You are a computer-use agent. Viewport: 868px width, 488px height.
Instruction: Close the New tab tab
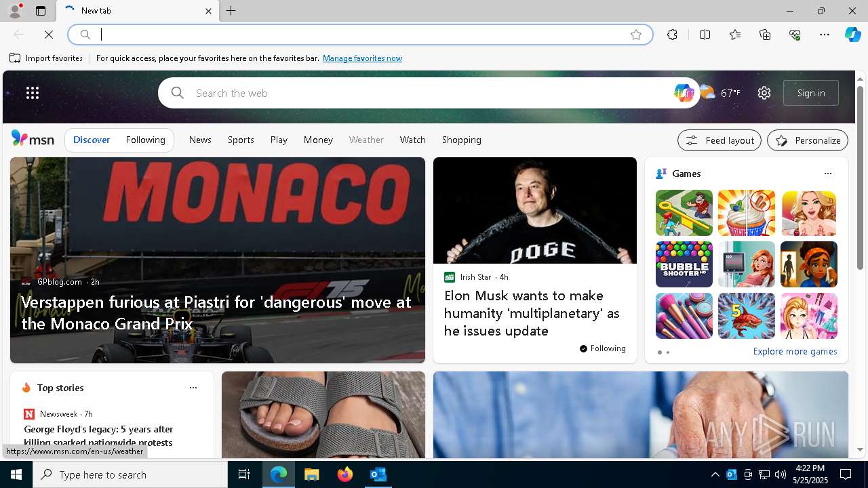click(208, 11)
